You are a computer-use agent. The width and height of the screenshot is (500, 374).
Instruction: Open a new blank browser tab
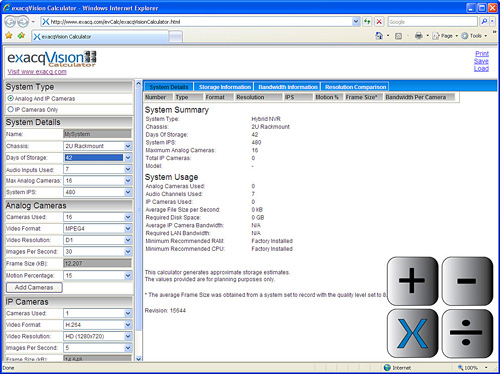tap(176, 37)
